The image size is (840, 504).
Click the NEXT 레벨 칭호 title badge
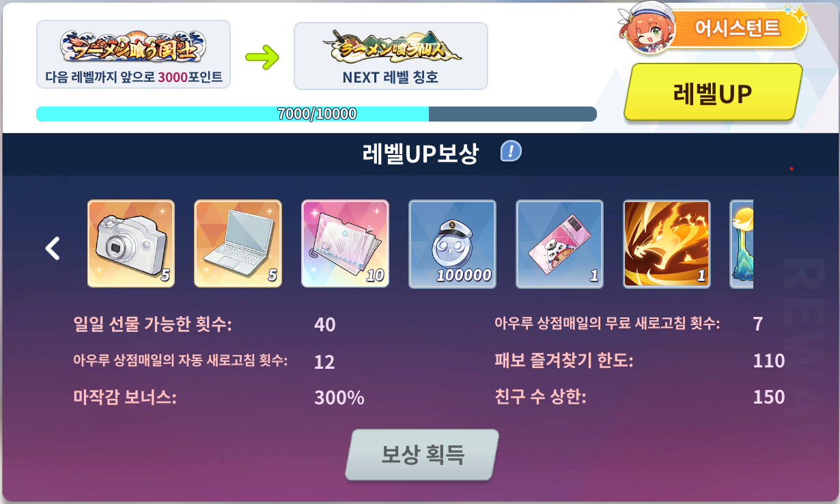point(391,55)
